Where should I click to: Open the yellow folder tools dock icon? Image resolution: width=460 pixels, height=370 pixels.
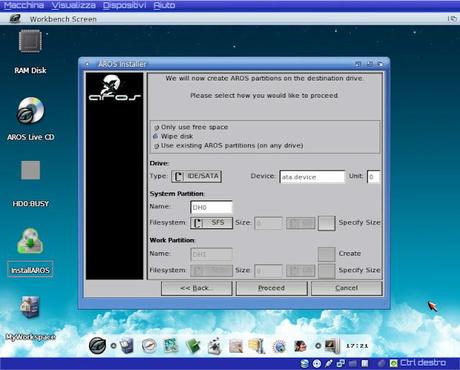[x=256, y=346]
